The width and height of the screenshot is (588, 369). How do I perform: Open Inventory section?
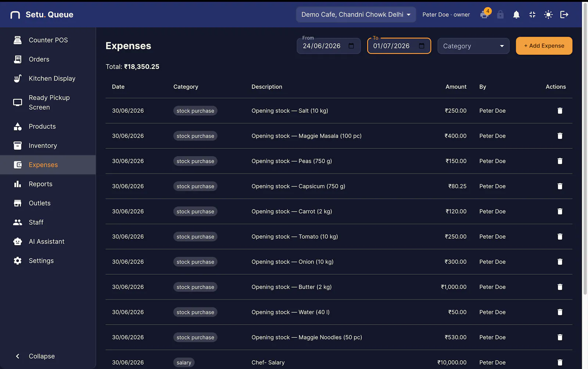click(x=48, y=145)
